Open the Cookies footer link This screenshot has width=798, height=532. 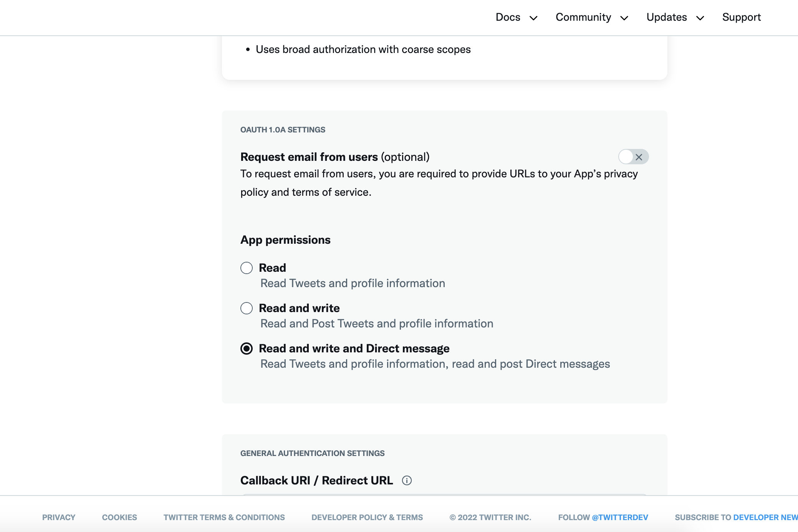click(119, 517)
